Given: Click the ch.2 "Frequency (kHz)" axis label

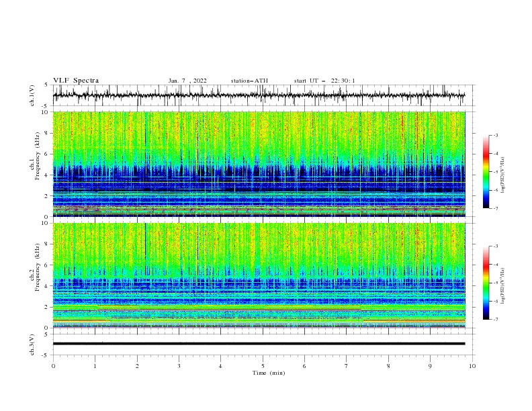Looking at the screenshot, I should tap(38, 267).
